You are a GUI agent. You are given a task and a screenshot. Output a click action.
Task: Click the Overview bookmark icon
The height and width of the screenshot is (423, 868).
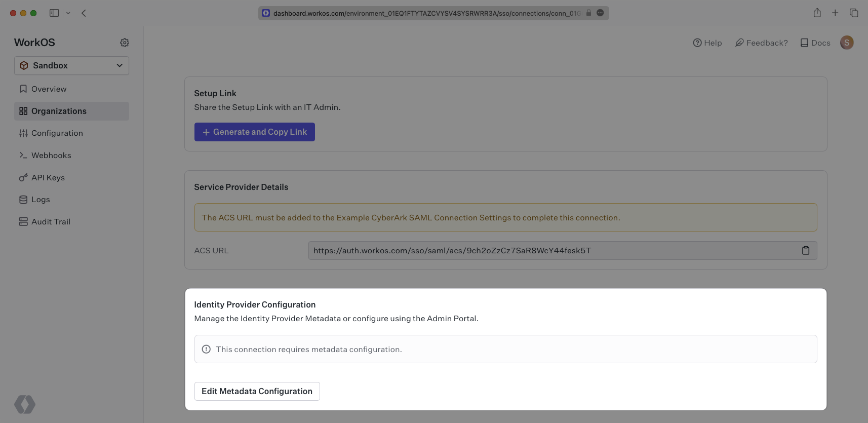tap(23, 89)
